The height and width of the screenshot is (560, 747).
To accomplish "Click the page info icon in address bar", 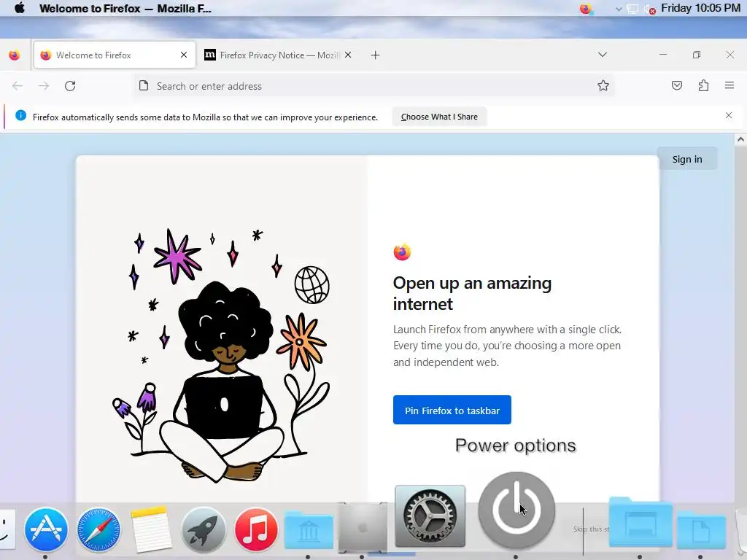I will [144, 86].
